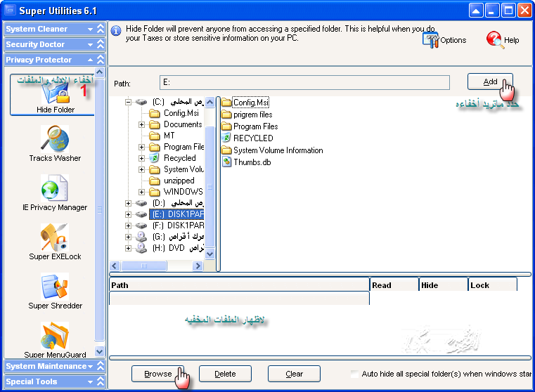Screen dimensions: 535x392
Task: Select Config.Msi folder in file list
Action: click(245, 103)
